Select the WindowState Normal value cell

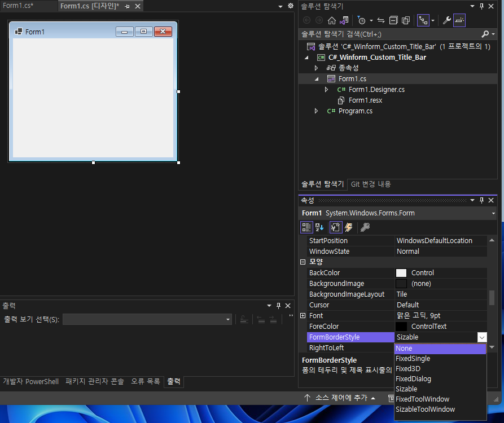(440, 252)
